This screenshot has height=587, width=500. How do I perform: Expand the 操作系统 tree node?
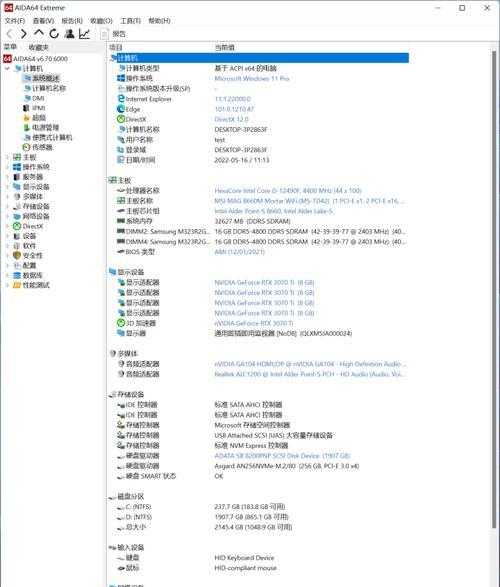pyautogui.click(x=7, y=167)
